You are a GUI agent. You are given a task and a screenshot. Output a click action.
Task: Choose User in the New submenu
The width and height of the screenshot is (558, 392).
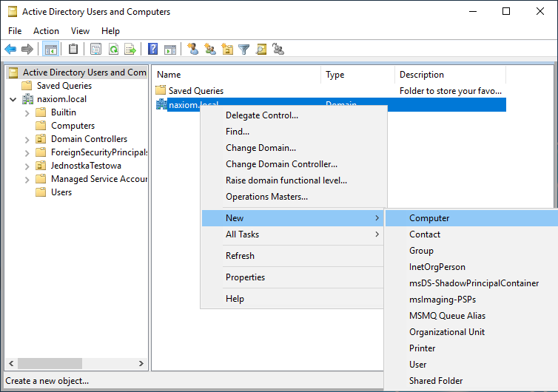point(418,365)
